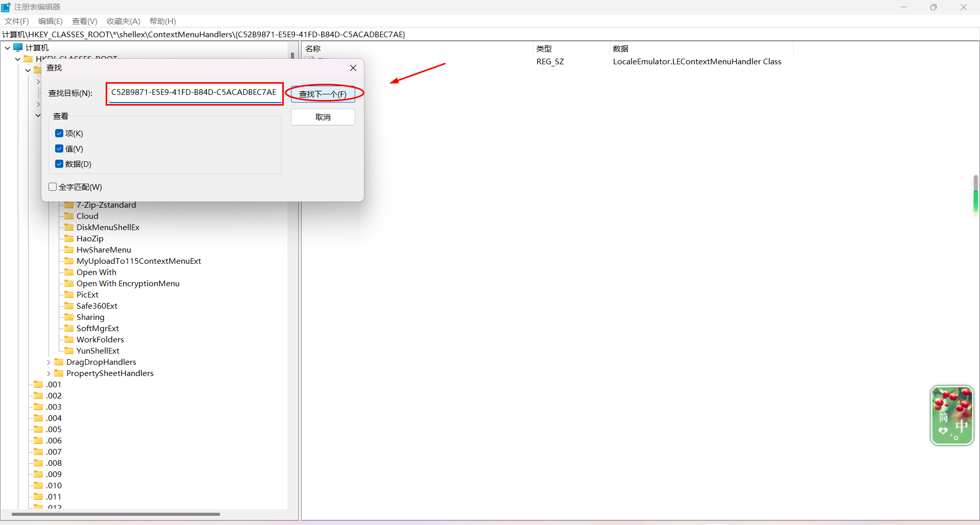Click the 查找下一个(F) Find Next button

pyautogui.click(x=323, y=94)
